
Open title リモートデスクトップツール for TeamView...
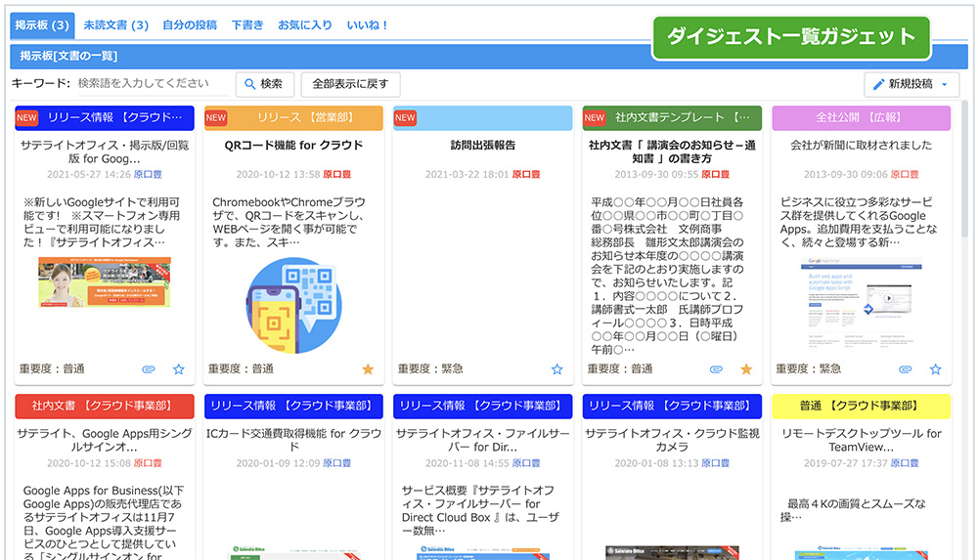coord(862,440)
